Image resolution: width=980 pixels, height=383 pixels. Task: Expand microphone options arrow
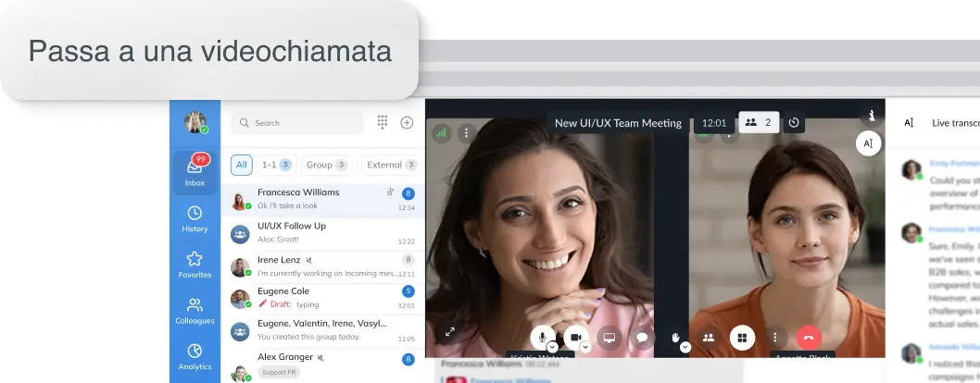(553, 348)
